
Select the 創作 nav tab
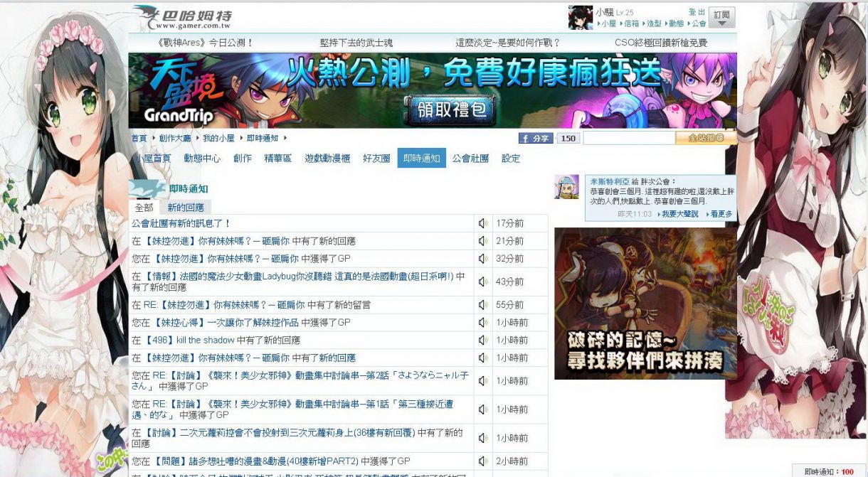coord(243,159)
